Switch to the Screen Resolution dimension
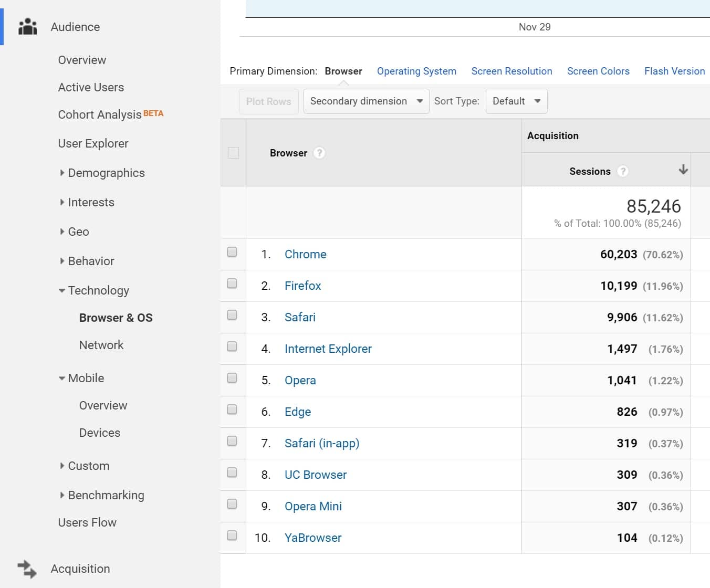 pos(511,71)
